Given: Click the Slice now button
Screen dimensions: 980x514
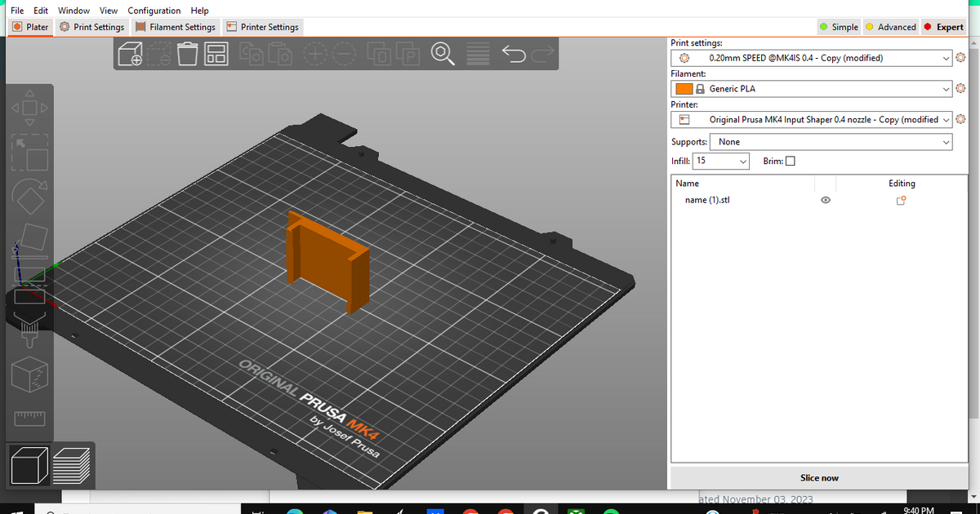Looking at the screenshot, I should pyautogui.click(x=818, y=477).
